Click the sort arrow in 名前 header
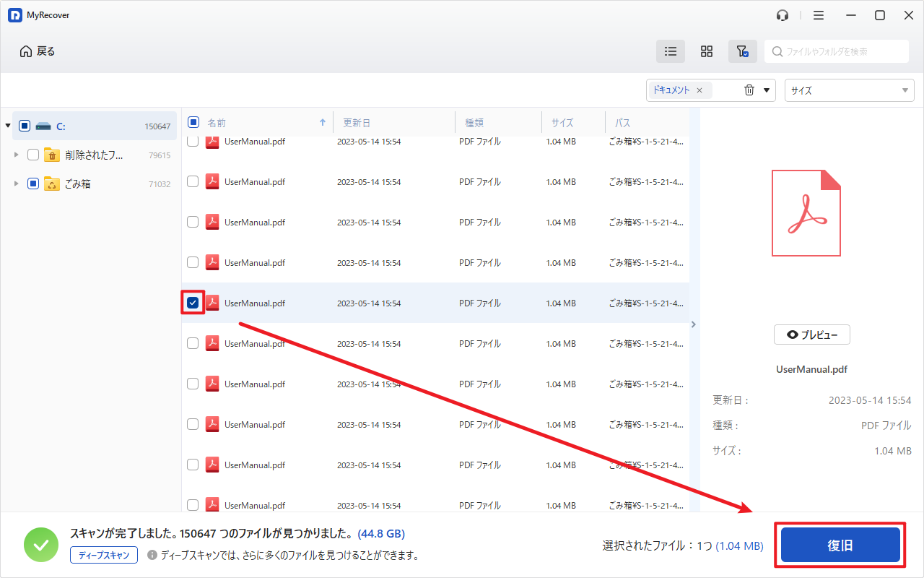Viewport: 924px width, 578px height. [x=323, y=123]
